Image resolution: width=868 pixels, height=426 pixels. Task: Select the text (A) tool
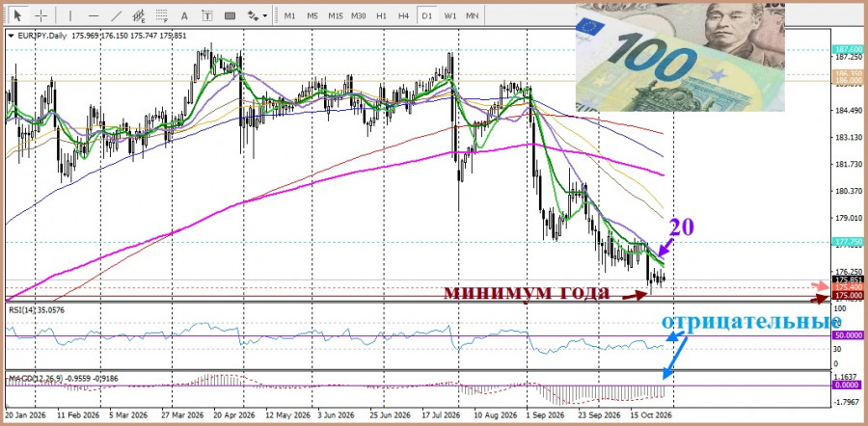coord(184,15)
